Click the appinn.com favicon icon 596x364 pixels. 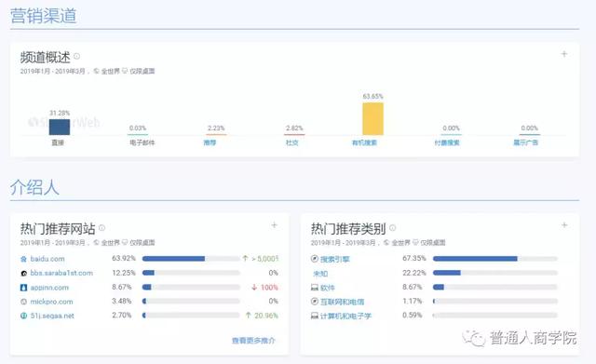[x=23, y=288]
